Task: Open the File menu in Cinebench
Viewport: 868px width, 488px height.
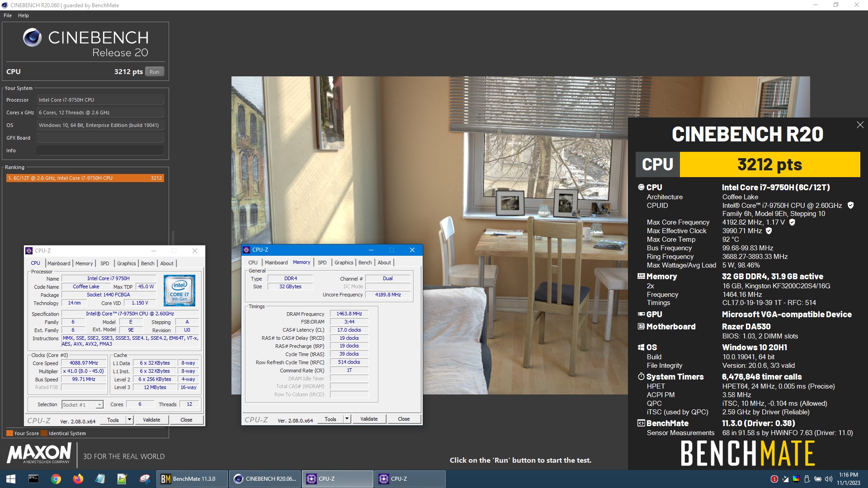Action: [x=8, y=15]
